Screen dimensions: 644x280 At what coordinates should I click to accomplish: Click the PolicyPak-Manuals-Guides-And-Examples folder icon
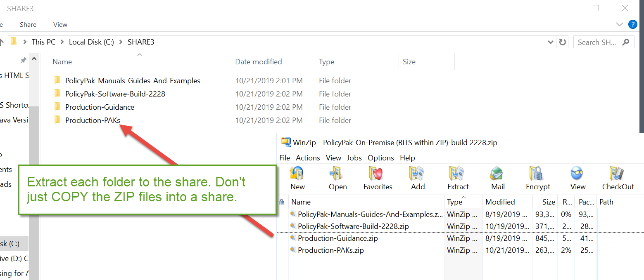(57, 80)
